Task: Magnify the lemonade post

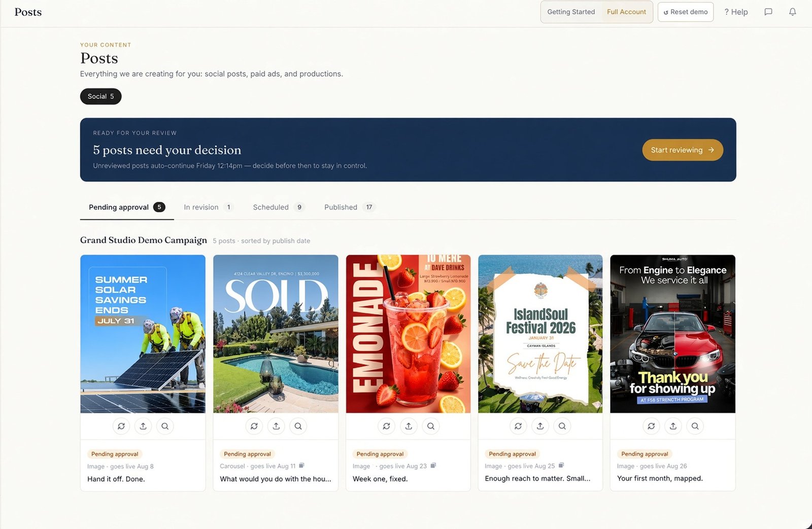Action: tap(431, 426)
